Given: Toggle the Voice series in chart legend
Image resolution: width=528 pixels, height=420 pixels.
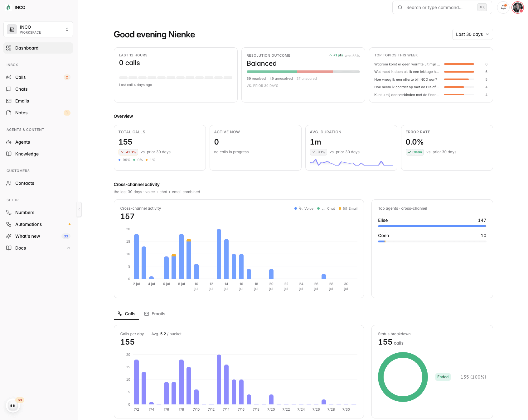Looking at the screenshot, I should (x=304, y=208).
